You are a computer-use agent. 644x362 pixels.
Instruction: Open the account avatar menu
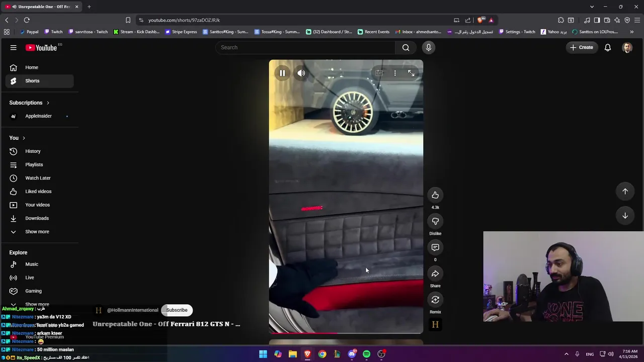coord(627,47)
